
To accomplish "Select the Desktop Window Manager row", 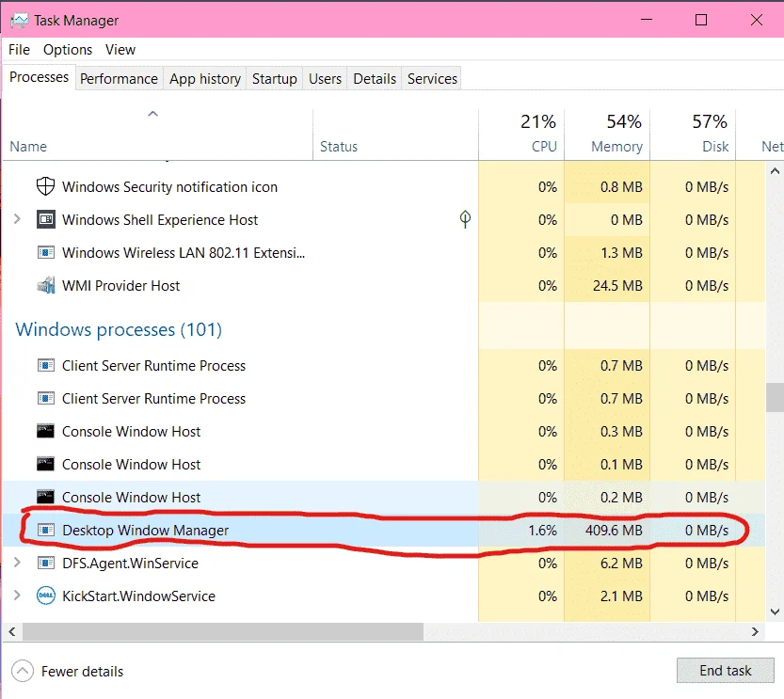I will click(x=384, y=530).
